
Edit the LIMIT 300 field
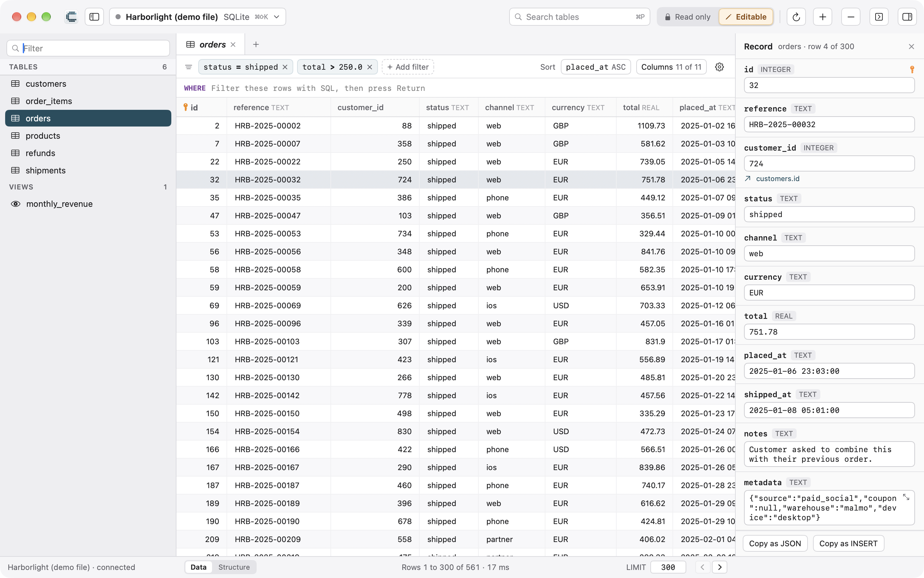668,567
